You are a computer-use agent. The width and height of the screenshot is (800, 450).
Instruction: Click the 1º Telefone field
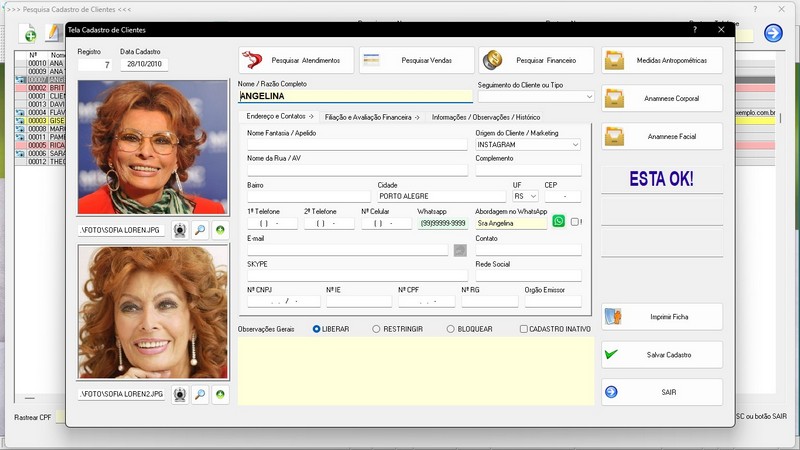pyautogui.click(x=272, y=223)
